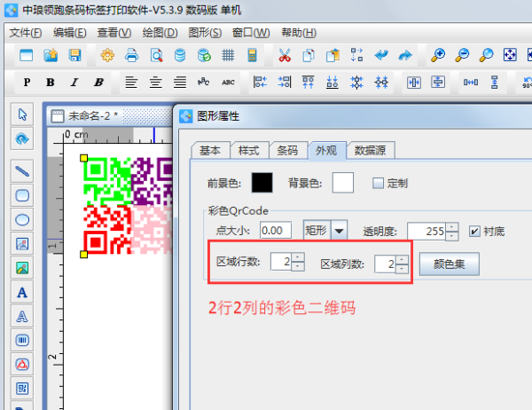532x410 pixels.
Task: Open the 绘图(D) menu
Action: tap(160, 33)
